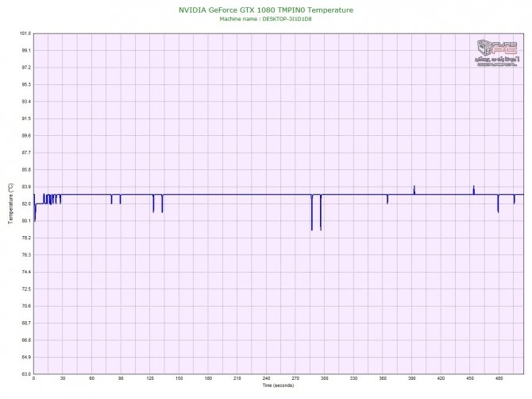The width and height of the screenshot is (532, 399).
Task: Select the 83.9 temperature axis value
Action: click(25, 187)
